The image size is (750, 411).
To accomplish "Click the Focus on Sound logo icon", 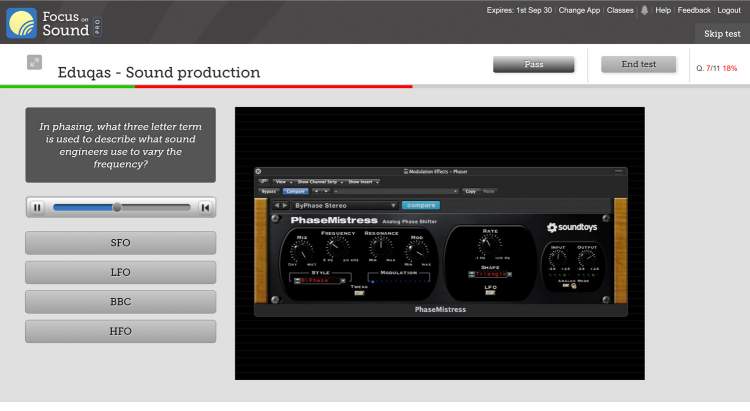I will (22, 23).
